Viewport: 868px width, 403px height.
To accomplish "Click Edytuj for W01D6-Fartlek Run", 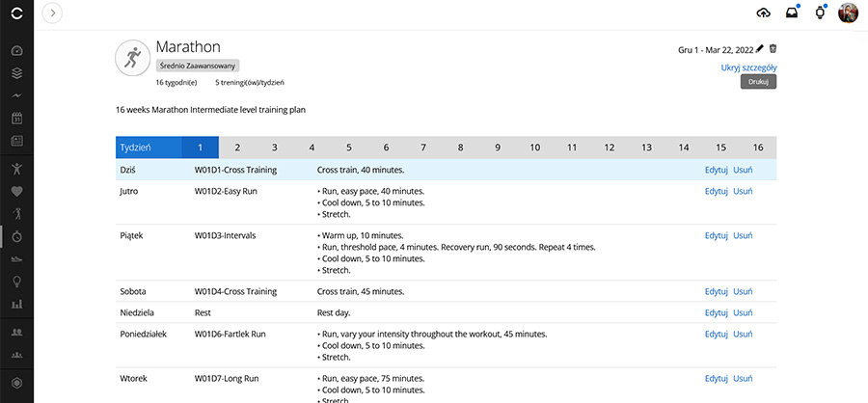I will click(x=716, y=334).
